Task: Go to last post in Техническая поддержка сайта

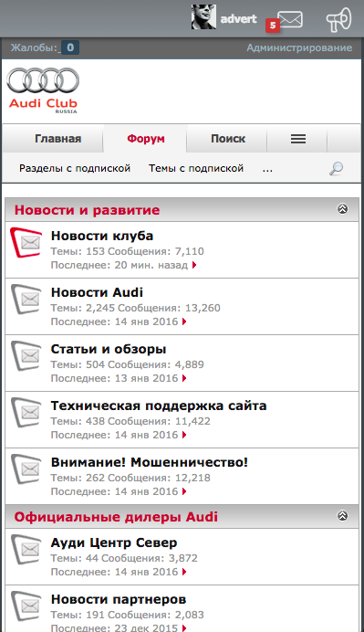Action: click(184, 435)
